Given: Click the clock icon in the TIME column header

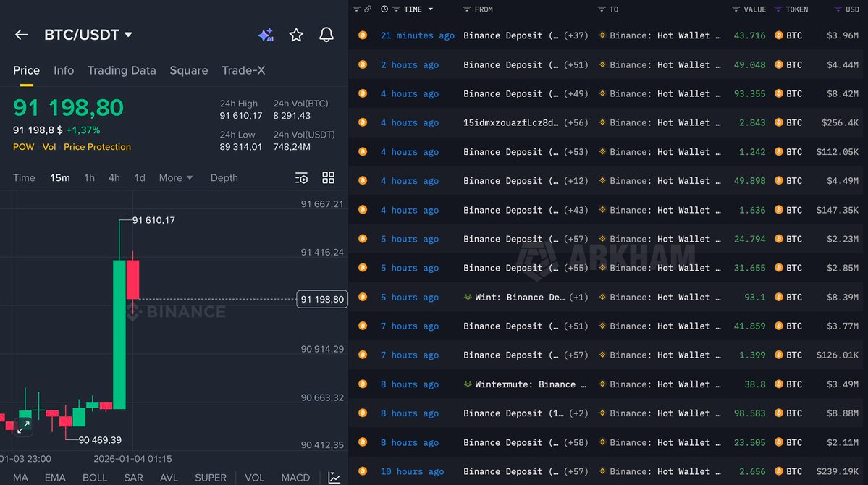Looking at the screenshot, I should (x=384, y=9).
